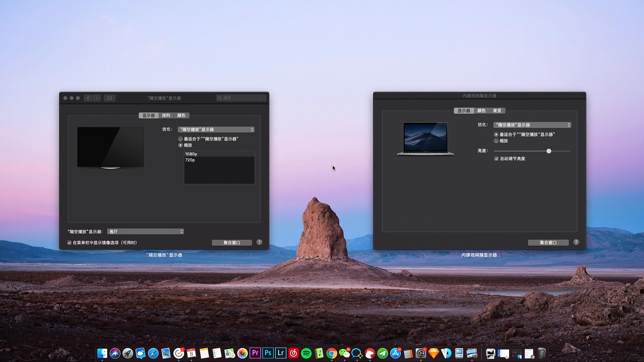
Task: Toggle the 自动调节亮度 checkbox
Action: tap(496, 159)
